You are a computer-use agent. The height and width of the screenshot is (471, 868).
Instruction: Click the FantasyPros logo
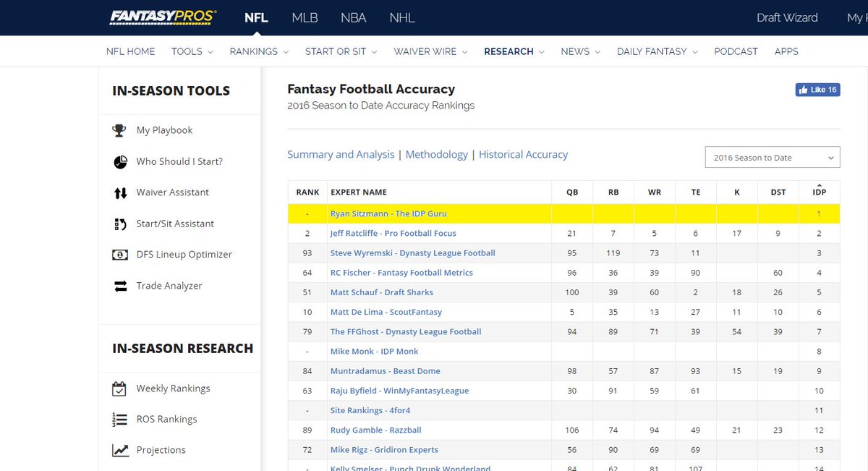(163, 17)
